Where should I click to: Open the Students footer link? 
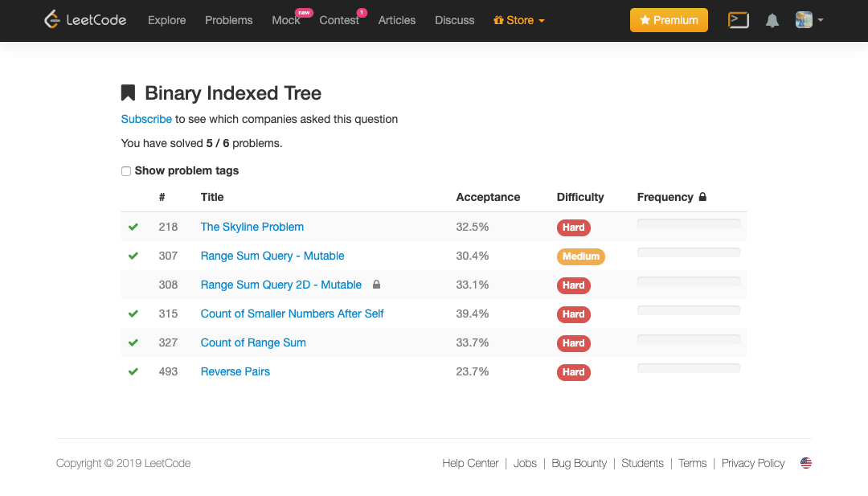pos(642,463)
